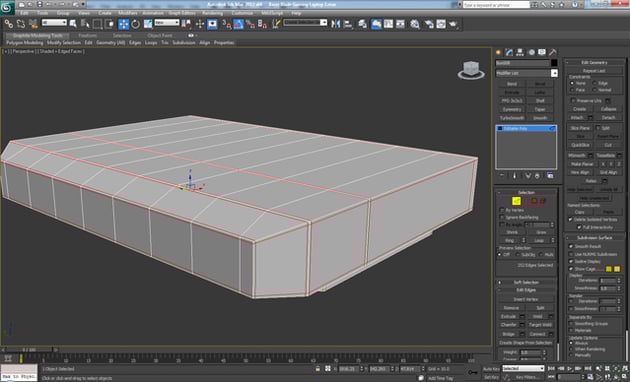Activate the Select and Scale tool

148,24
